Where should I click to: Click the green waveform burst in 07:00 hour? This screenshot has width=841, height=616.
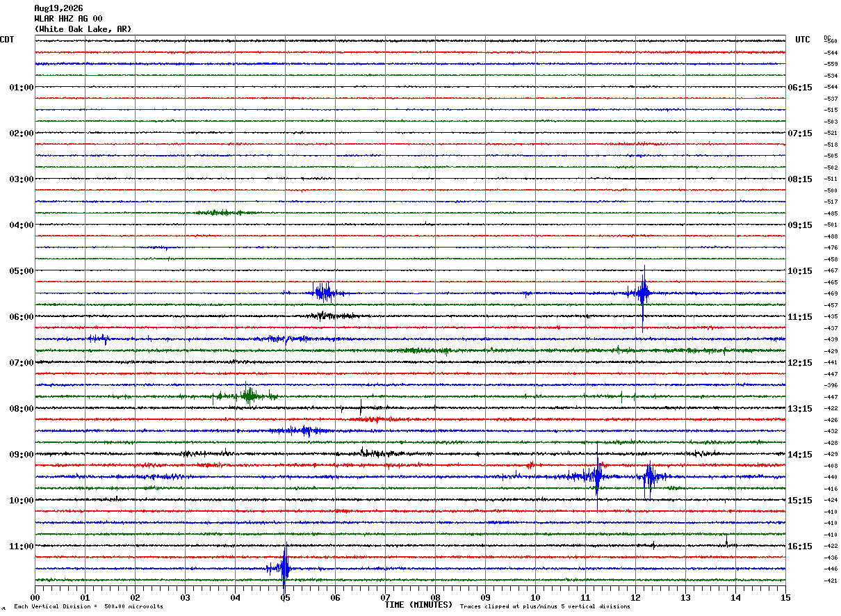pyautogui.click(x=245, y=396)
